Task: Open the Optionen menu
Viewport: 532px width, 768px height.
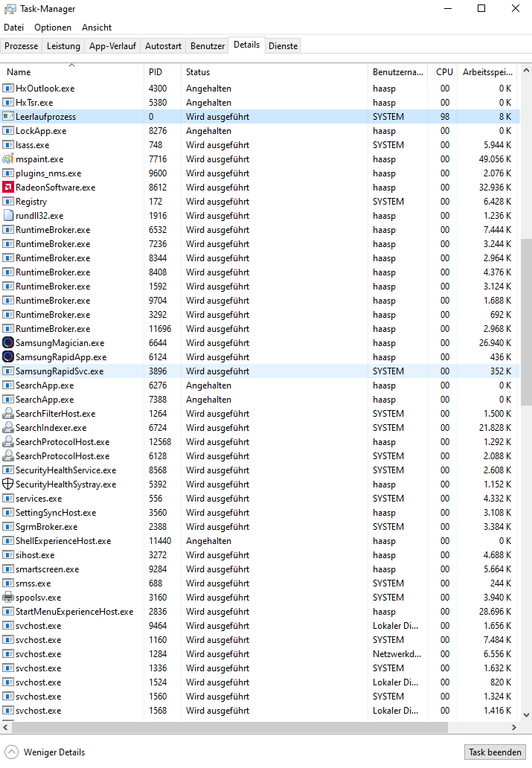Action: coord(53,28)
